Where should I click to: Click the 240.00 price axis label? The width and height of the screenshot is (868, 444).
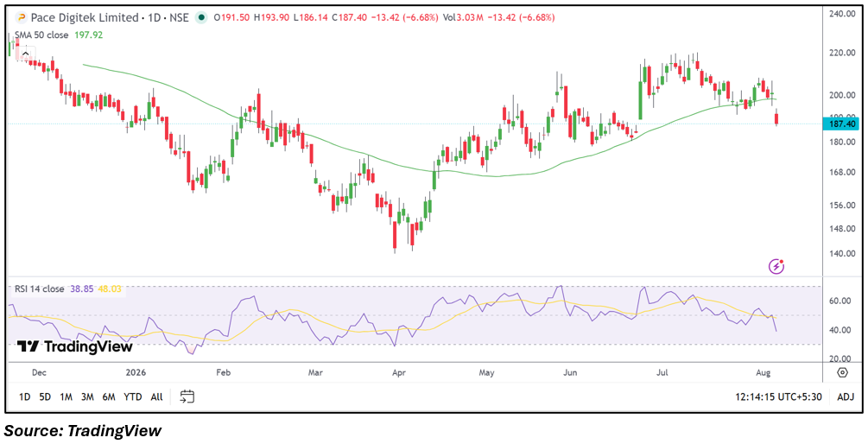coord(843,15)
